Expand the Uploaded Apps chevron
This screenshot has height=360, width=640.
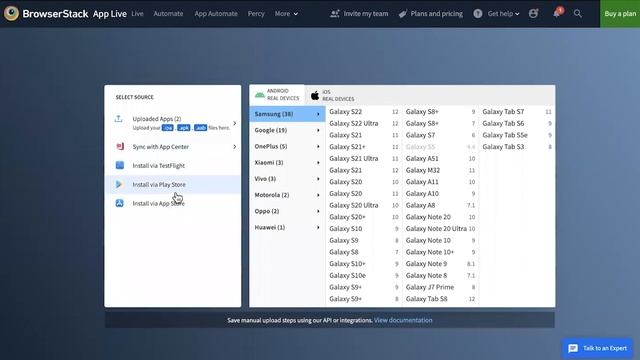coord(235,123)
